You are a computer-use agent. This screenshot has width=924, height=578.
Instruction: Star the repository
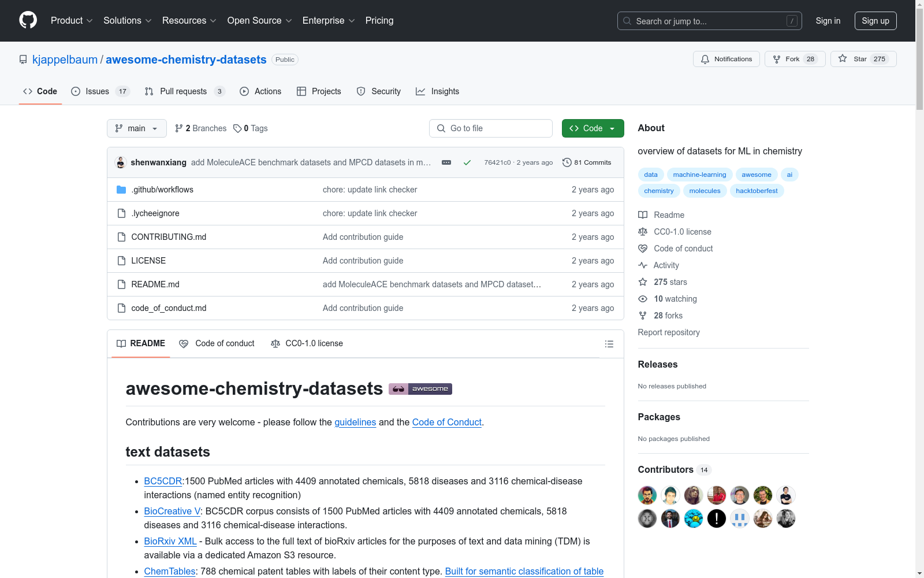863,59
